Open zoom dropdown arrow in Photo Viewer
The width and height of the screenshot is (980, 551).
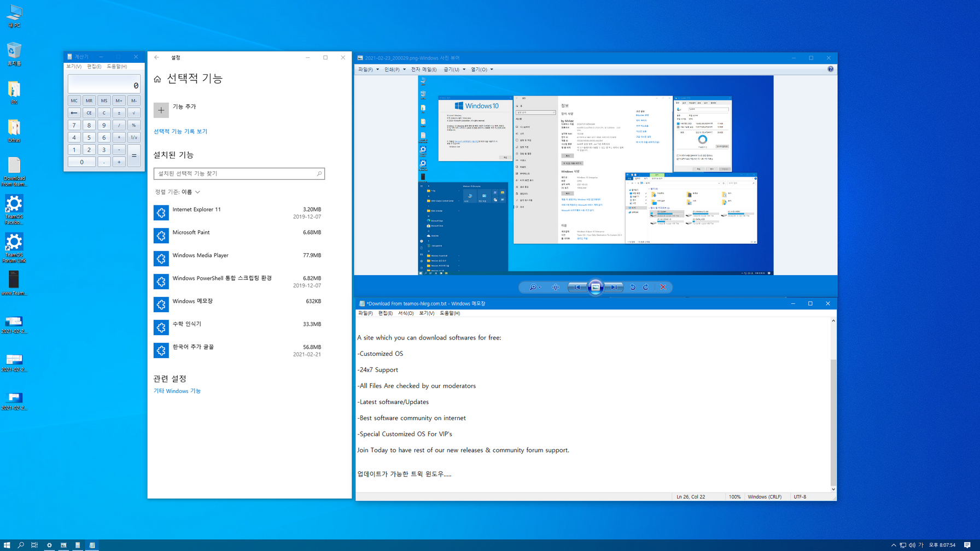coord(540,287)
